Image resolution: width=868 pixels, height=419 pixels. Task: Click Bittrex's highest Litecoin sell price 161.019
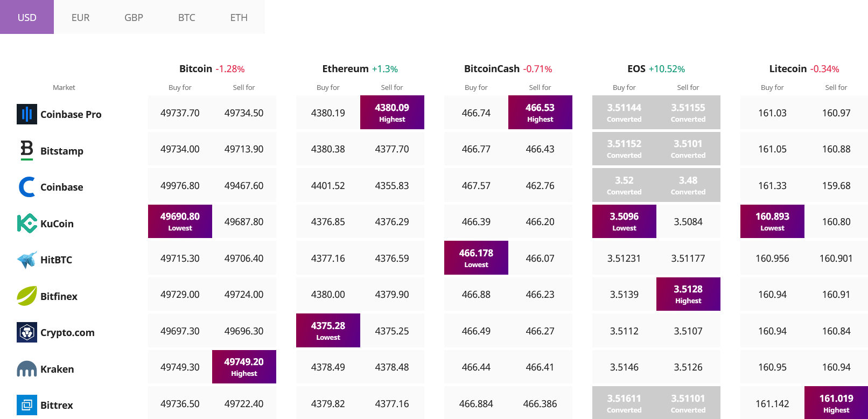836,403
